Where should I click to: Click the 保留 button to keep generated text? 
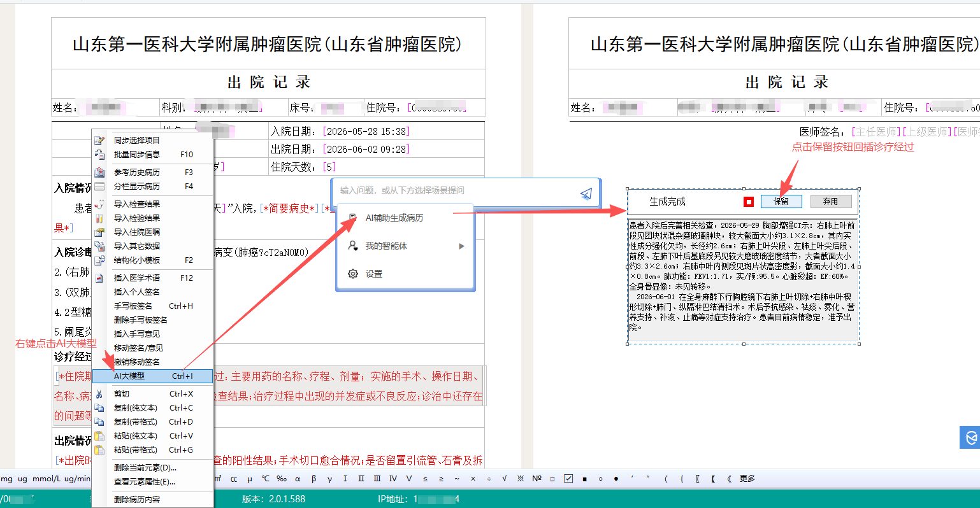(x=781, y=201)
